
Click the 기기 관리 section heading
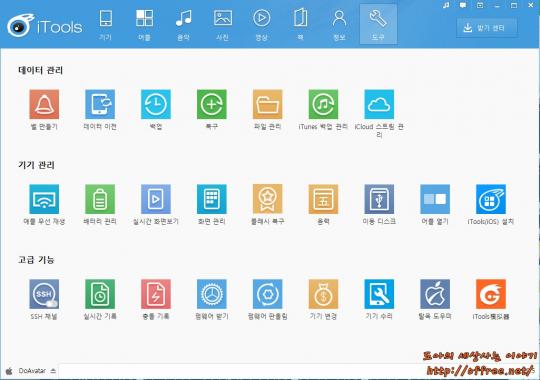[x=36, y=165]
